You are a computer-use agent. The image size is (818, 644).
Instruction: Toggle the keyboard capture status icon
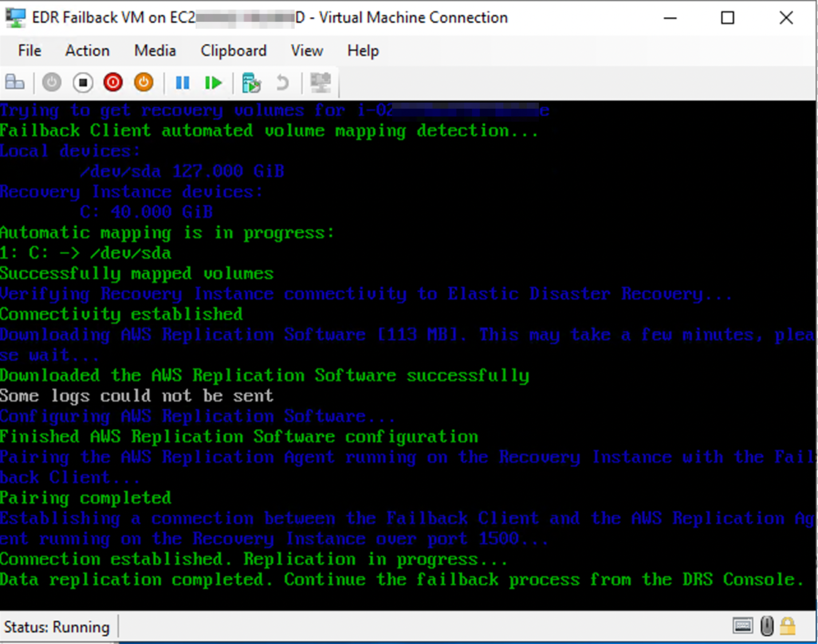tap(743, 626)
